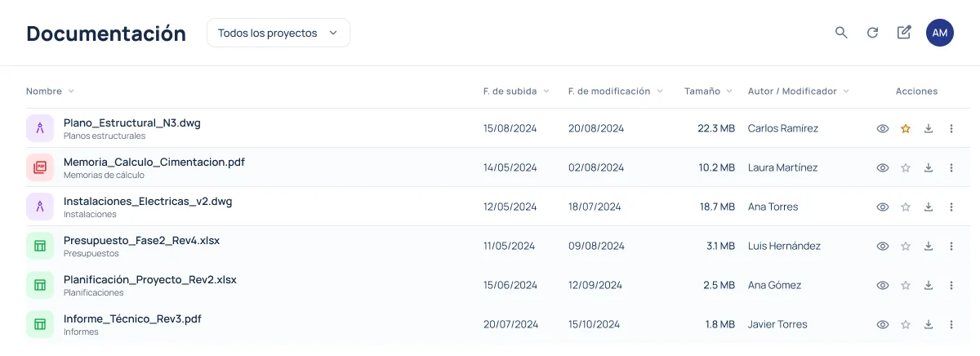Click the refresh icon in header

(872, 33)
